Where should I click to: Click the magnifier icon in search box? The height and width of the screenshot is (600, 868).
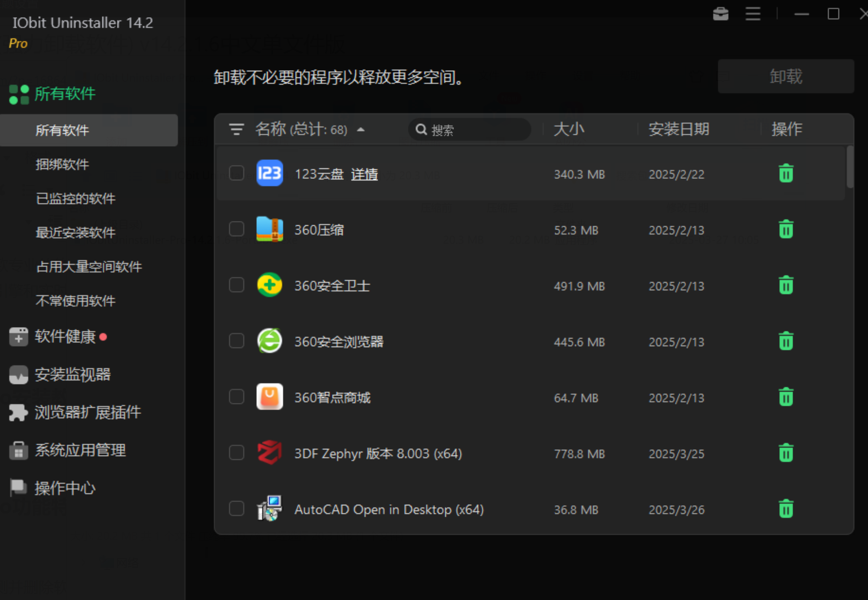pyautogui.click(x=421, y=129)
